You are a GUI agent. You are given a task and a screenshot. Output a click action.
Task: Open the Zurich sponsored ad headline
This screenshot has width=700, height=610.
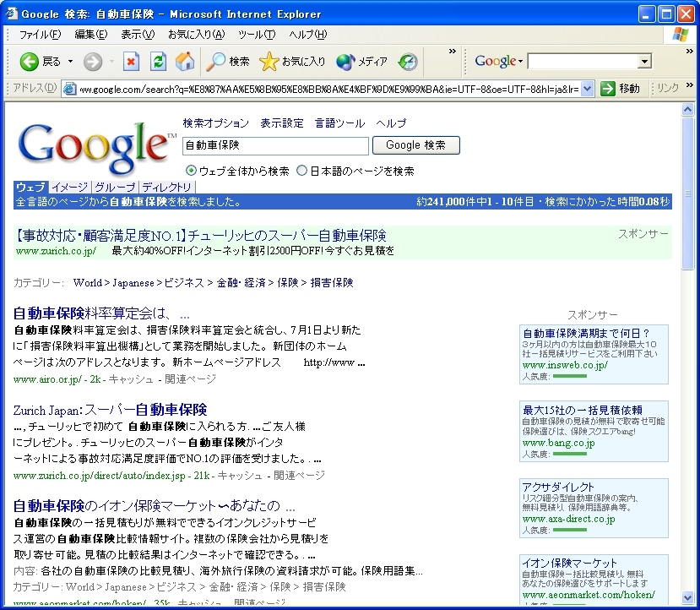(200, 235)
